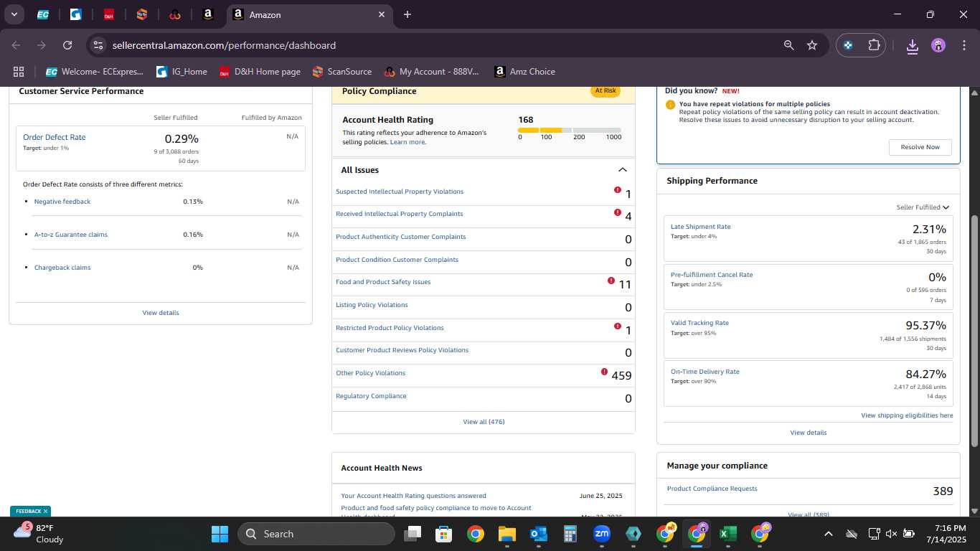This screenshot has width=980, height=551.
Task: Click the alert icon beside 11 safety issues
Action: pos(611,281)
